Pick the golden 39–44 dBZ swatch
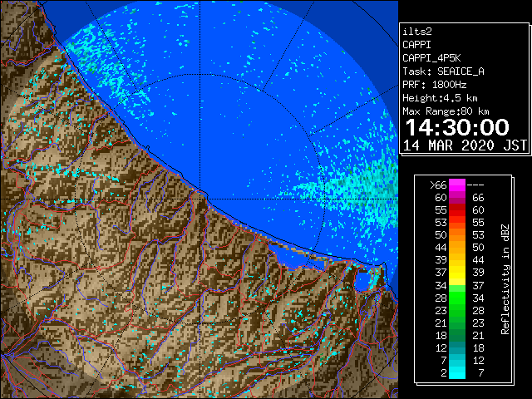The height and width of the screenshot is (399, 532). point(457,260)
